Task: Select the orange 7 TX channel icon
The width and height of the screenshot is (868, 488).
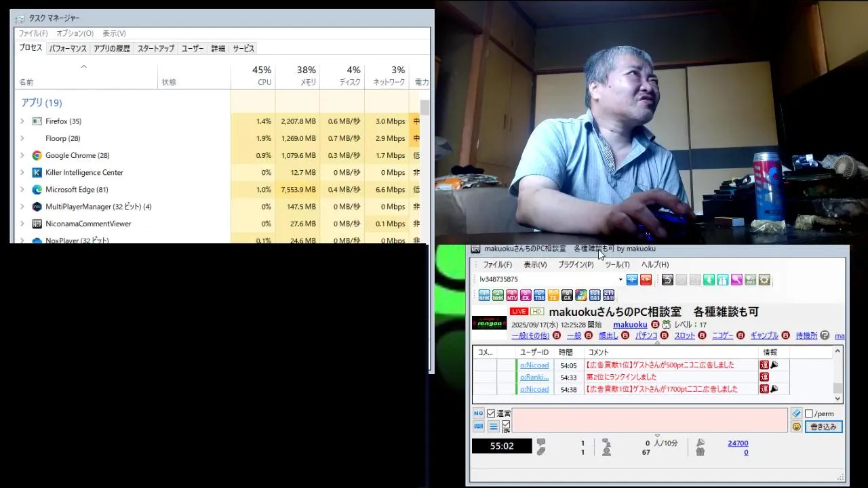Action: pyautogui.click(x=553, y=295)
